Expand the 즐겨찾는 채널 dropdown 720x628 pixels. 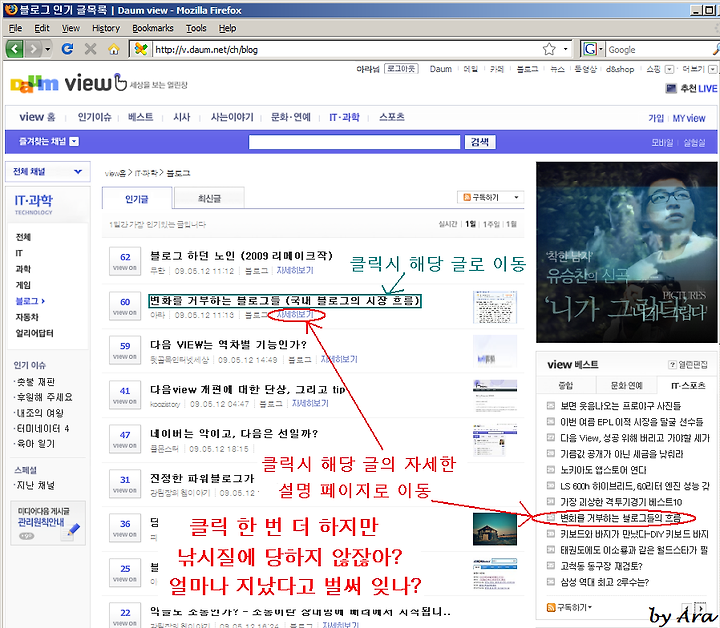74,141
